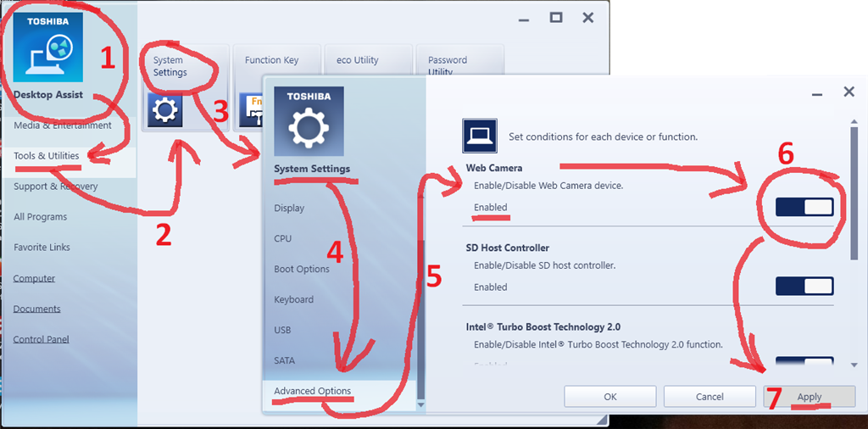Minimize the Desktop Assist window
The width and height of the screenshot is (868, 429).
(524, 19)
